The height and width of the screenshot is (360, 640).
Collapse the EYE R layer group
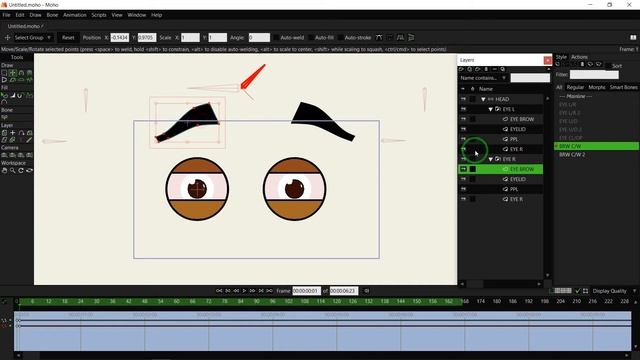coord(491,159)
